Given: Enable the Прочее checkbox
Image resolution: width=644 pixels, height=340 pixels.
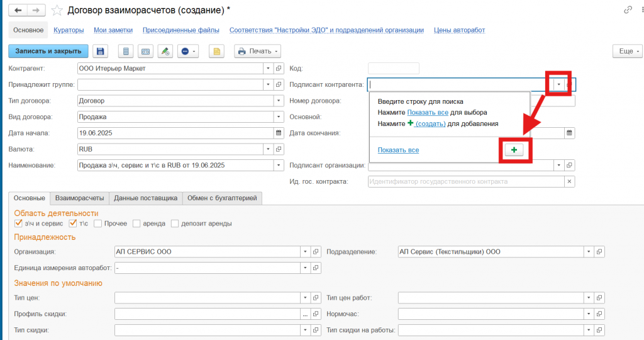Looking at the screenshot, I should pos(97,224).
